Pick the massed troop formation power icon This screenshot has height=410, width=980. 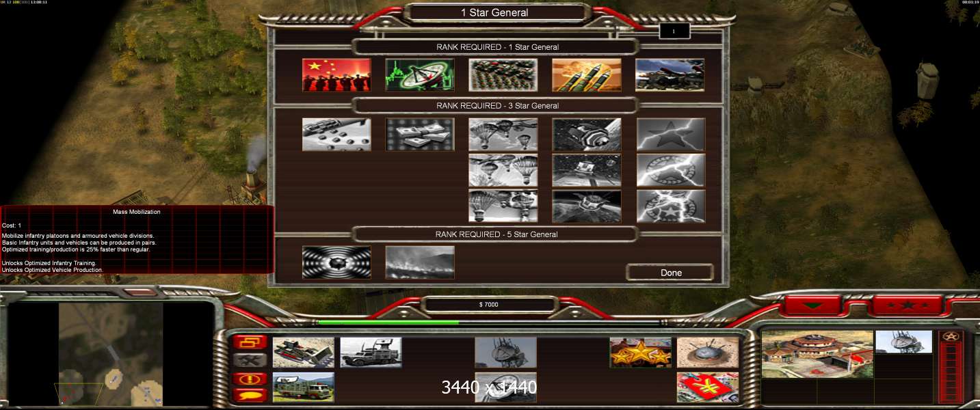(503, 74)
